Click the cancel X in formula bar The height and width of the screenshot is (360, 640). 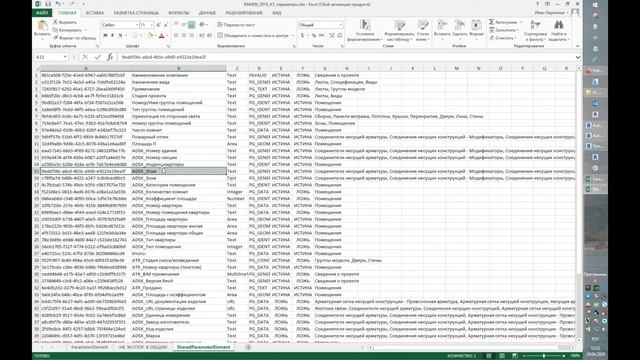point(85,57)
